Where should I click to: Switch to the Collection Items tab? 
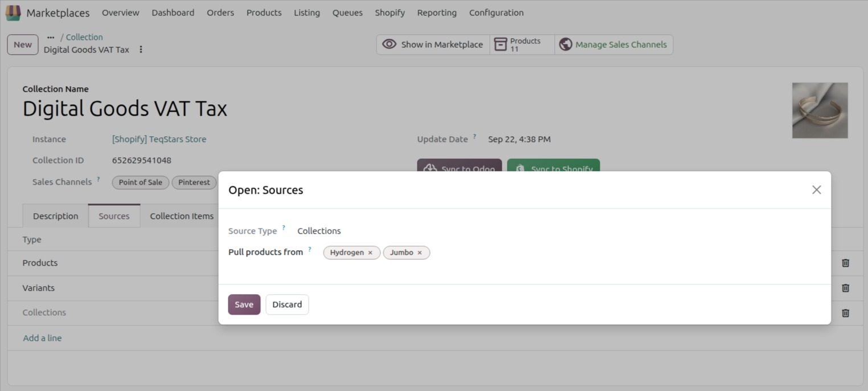(x=182, y=216)
